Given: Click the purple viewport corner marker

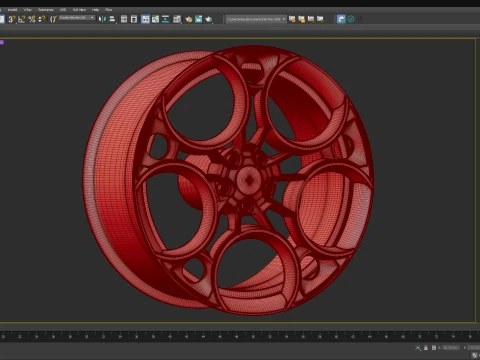Looking at the screenshot, I should tap(2, 42).
